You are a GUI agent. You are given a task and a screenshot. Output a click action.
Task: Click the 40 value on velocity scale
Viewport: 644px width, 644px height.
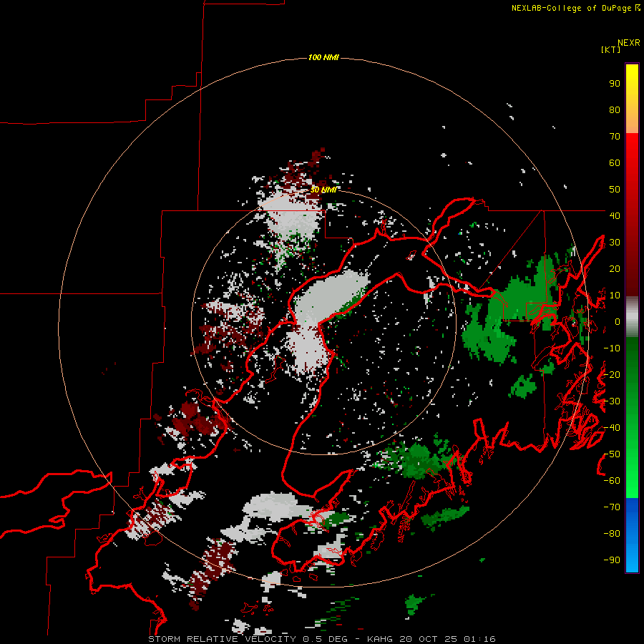point(615,216)
